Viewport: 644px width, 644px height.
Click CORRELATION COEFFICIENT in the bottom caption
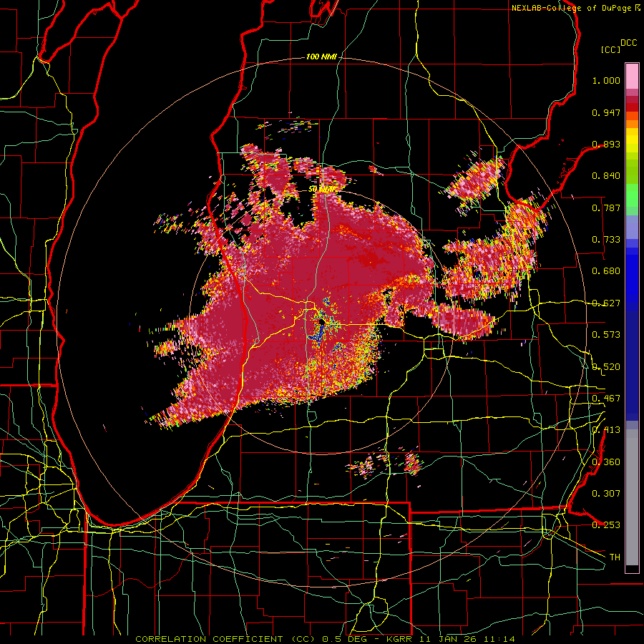pyautogui.click(x=210, y=639)
